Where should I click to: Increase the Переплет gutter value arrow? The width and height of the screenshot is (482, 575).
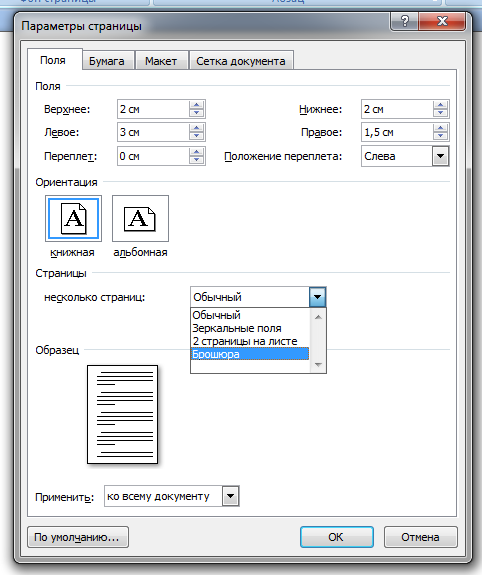point(197,152)
